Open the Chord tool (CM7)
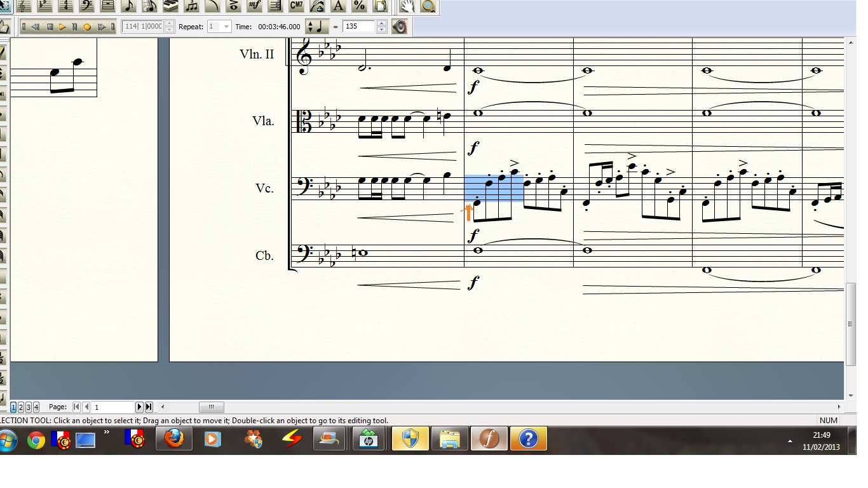Viewport: 868px width, 488px height. tap(296, 6)
